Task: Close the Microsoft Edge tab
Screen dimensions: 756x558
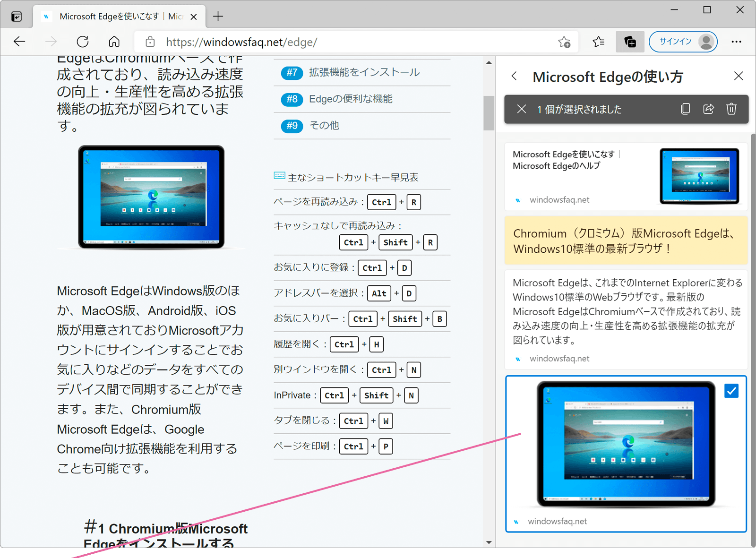Action: [194, 17]
